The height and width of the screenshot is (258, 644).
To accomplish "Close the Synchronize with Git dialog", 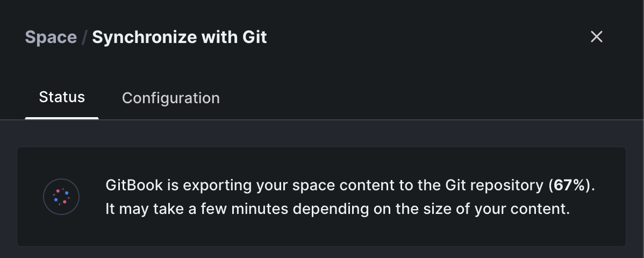I will point(597,37).
